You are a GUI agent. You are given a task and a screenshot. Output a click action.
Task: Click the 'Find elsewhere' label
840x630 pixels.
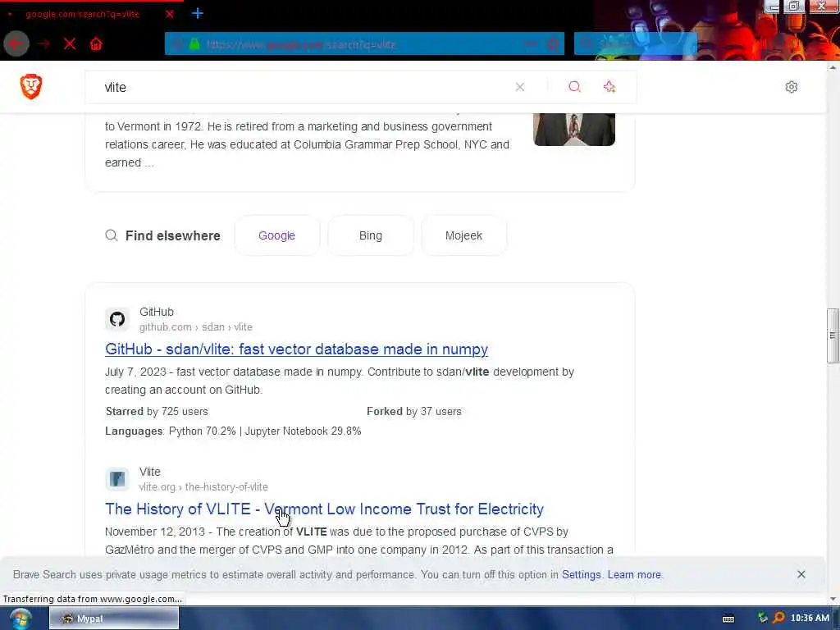point(172,235)
